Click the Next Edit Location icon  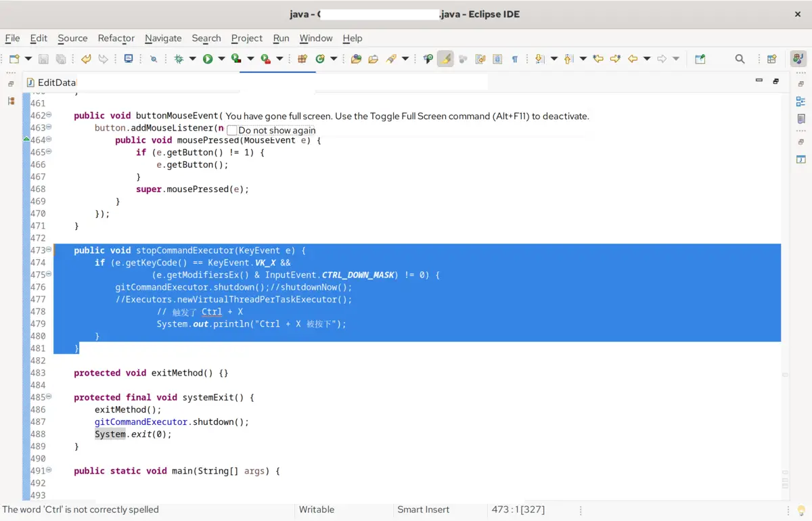615,59
